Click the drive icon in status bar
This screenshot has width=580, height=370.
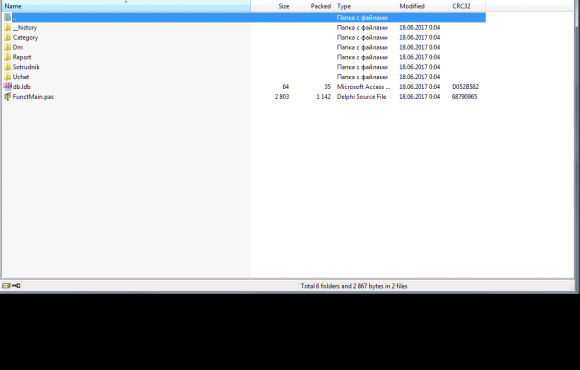point(6,286)
